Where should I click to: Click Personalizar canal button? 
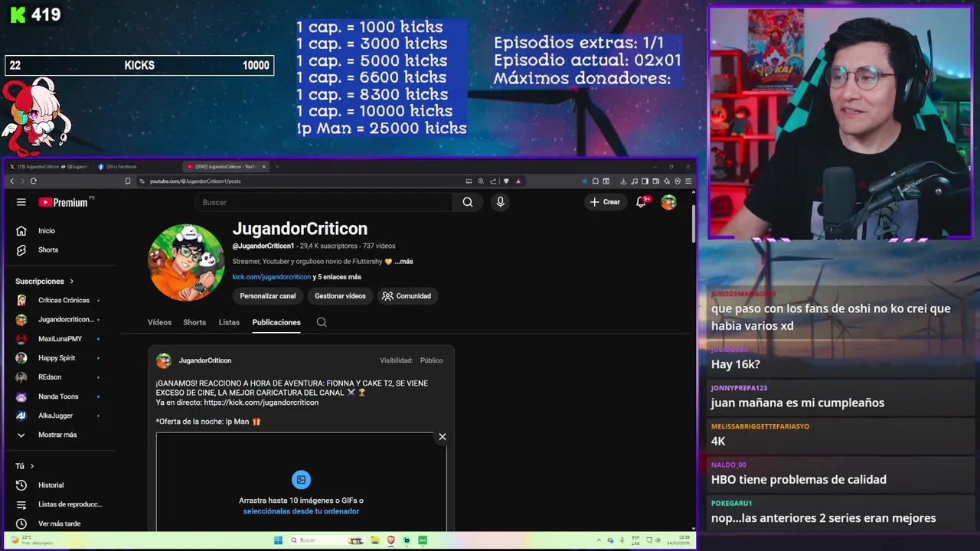pos(268,296)
